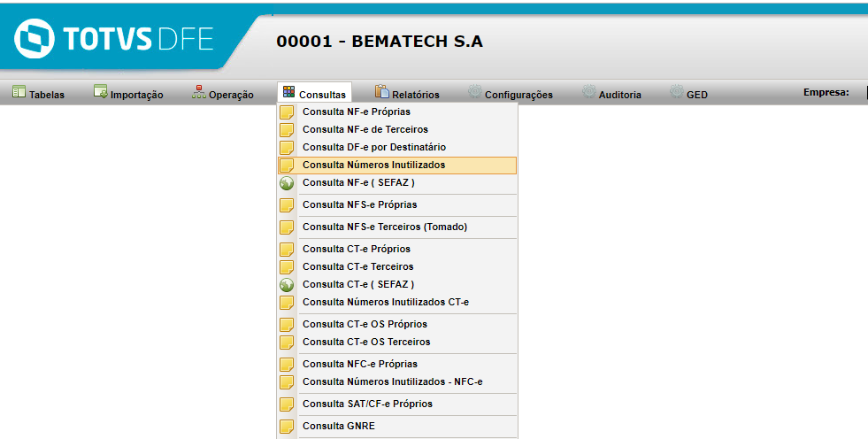Click the note icon beside Consulta NFS-e Próprias

[x=287, y=204]
